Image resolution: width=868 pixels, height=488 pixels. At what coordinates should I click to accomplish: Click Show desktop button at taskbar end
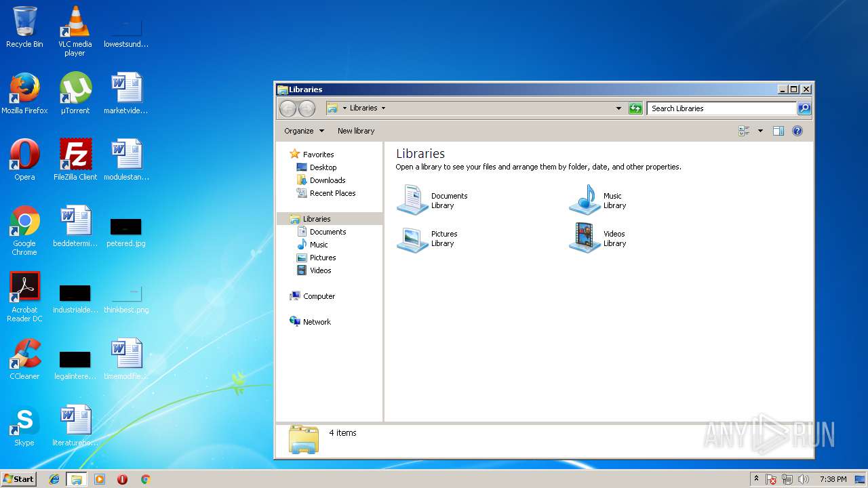click(x=861, y=479)
